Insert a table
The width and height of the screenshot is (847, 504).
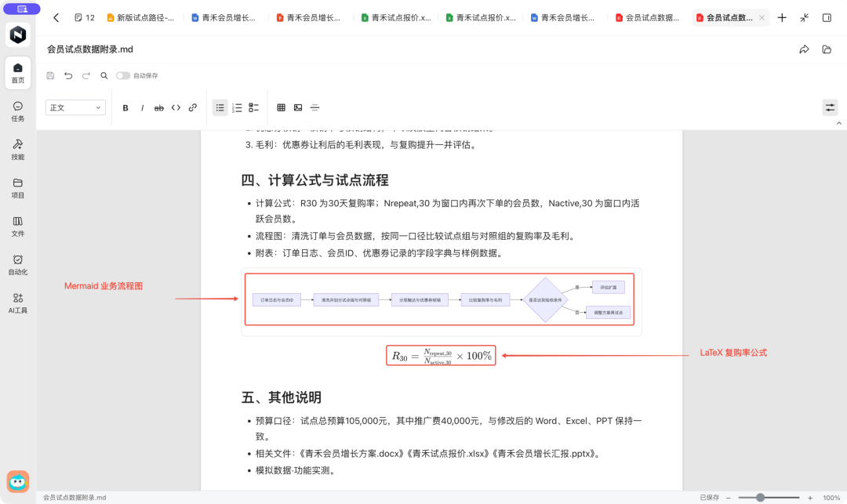tap(281, 108)
